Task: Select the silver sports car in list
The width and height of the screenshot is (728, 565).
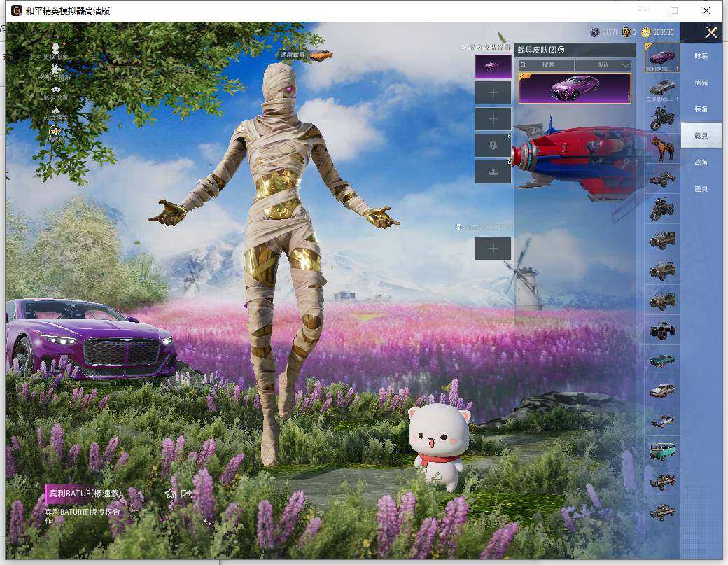Action: [662, 87]
